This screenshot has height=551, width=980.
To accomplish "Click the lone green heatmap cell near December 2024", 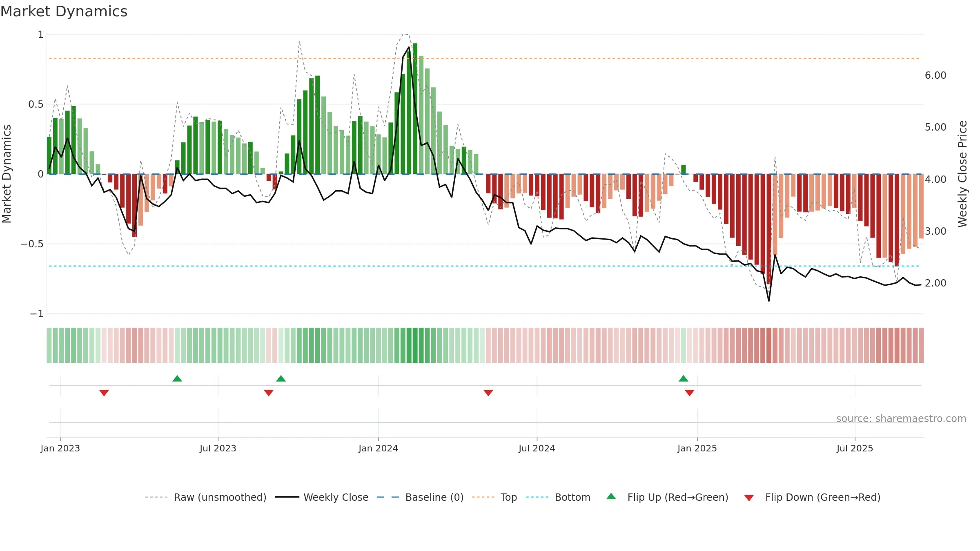I will 684,345.
